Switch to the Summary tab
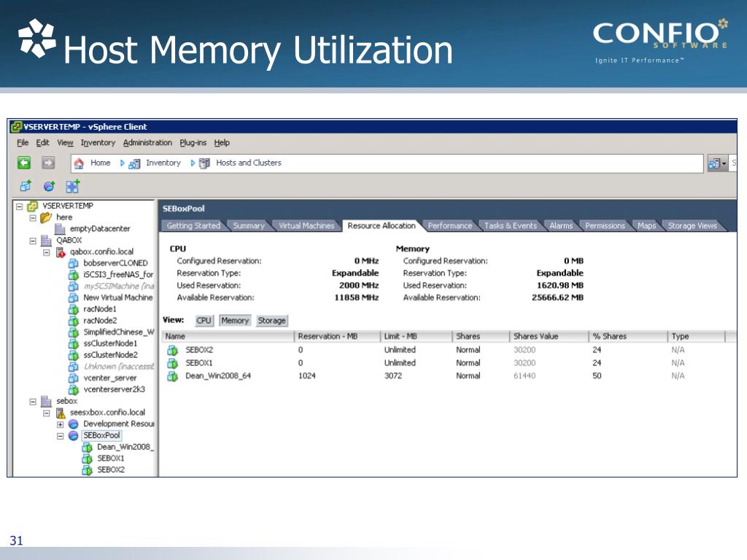 (x=248, y=226)
